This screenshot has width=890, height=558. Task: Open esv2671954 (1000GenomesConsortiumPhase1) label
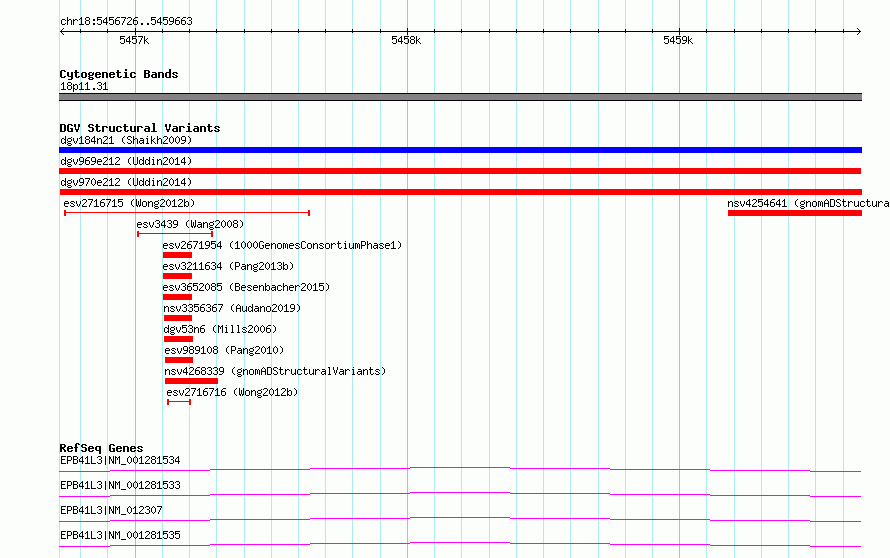pos(282,245)
